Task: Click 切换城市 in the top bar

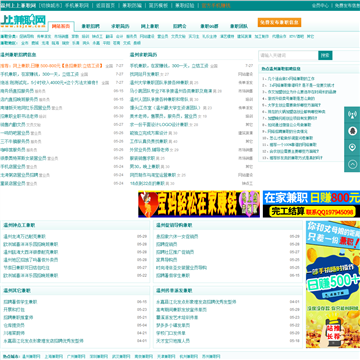Action: (50, 5)
